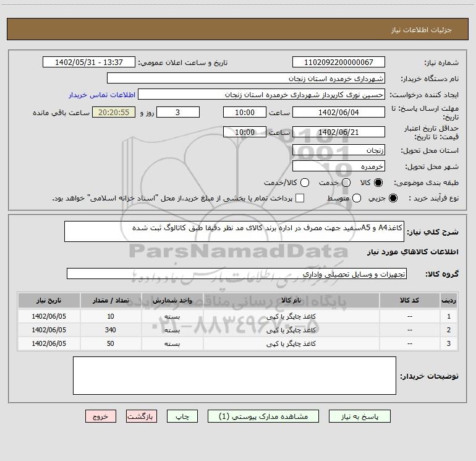Click the delivery city field خرمدره
Viewport: 476px width, 461px height.
point(339,166)
